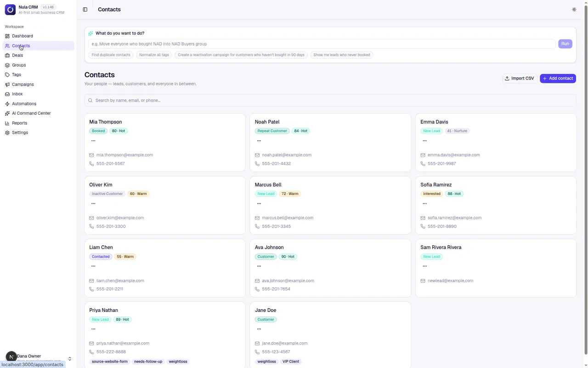The width and height of the screenshot is (588, 368).
Task: Open Automations in the sidebar
Action: (39, 103)
